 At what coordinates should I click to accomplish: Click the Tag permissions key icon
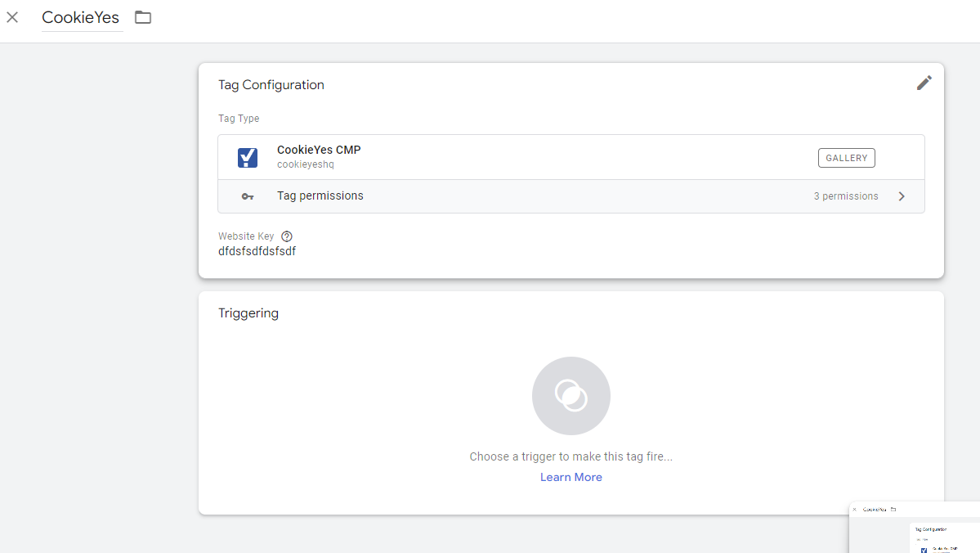pos(248,196)
